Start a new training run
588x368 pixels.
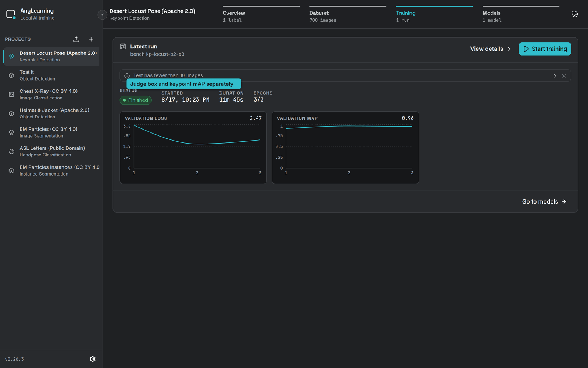545,49
